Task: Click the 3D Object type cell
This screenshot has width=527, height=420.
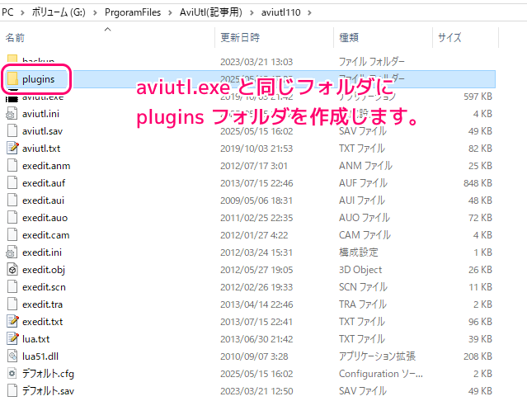Action: [360, 270]
